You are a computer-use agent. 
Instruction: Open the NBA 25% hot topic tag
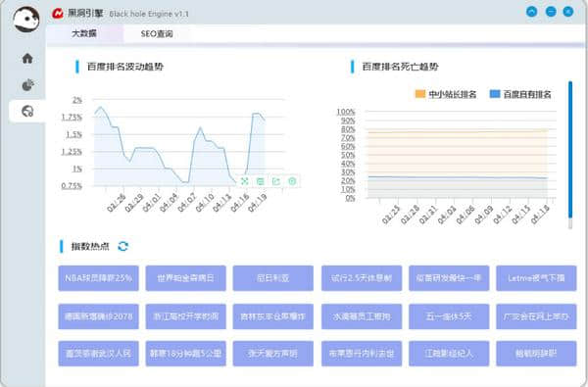pyautogui.click(x=98, y=278)
